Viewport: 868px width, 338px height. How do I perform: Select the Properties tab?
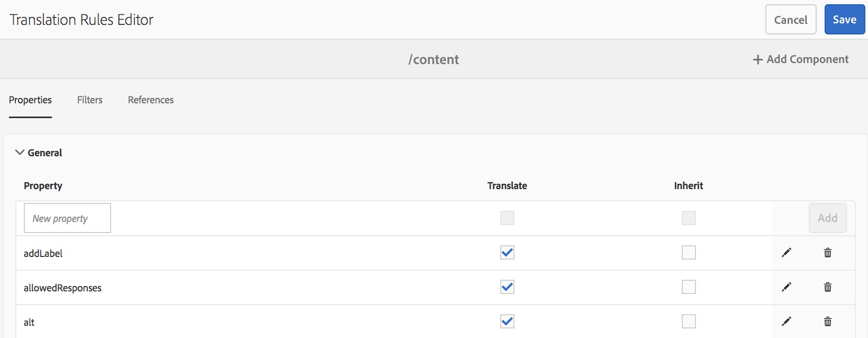(x=30, y=100)
